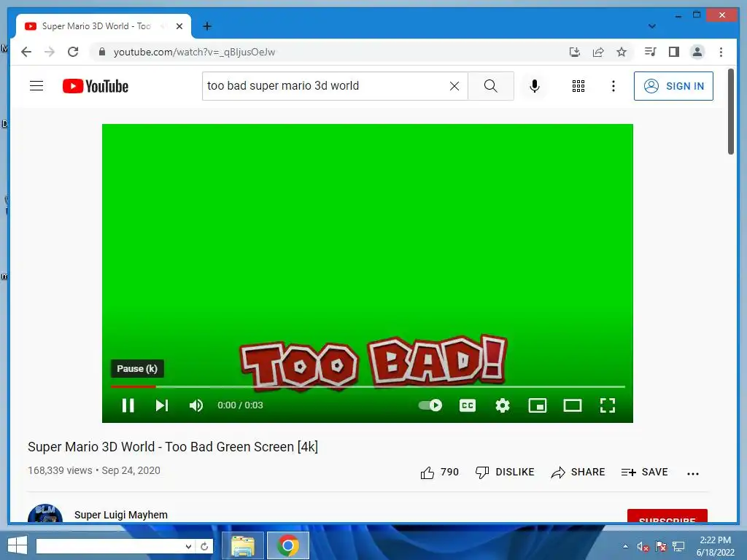The height and width of the screenshot is (560, 747).
Task: Open more actions ellipsis below video
Action: 693,473
